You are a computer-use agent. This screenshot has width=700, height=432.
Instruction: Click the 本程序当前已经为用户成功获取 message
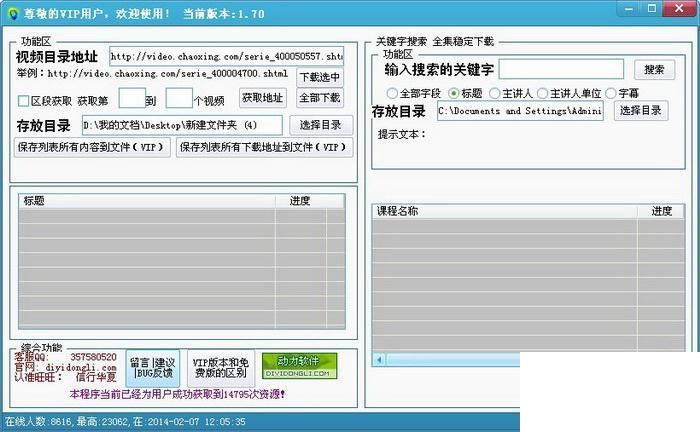point(177,395)
